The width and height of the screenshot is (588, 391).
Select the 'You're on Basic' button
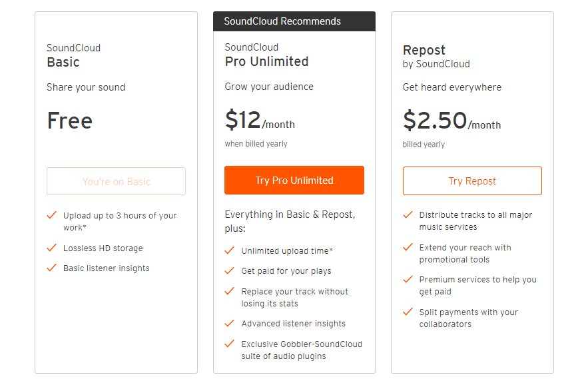(x=116, y=181)
